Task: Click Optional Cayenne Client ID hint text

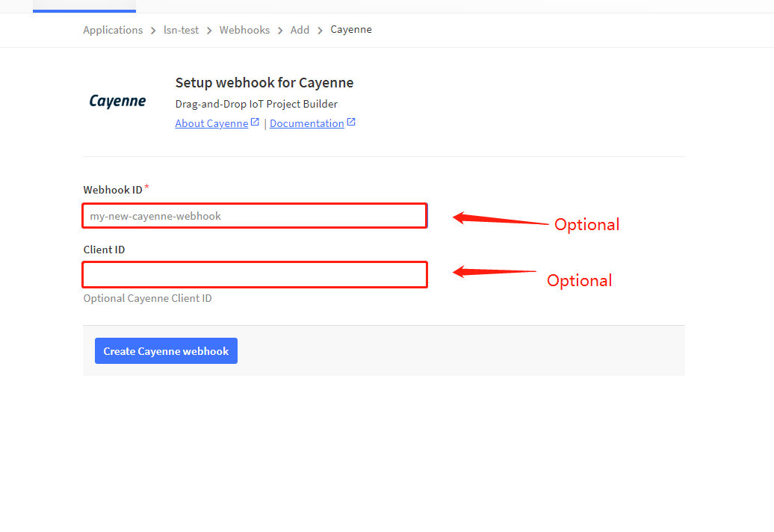Action: point(147,299)
